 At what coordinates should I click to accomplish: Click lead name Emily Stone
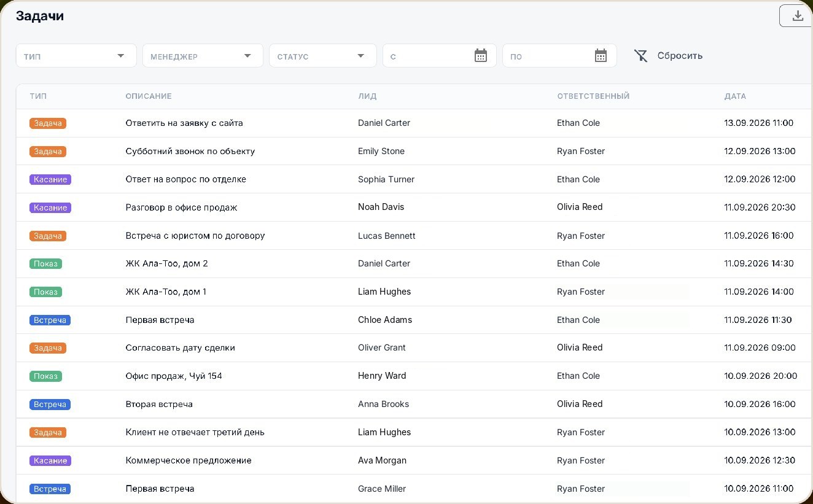coord(381,151)
